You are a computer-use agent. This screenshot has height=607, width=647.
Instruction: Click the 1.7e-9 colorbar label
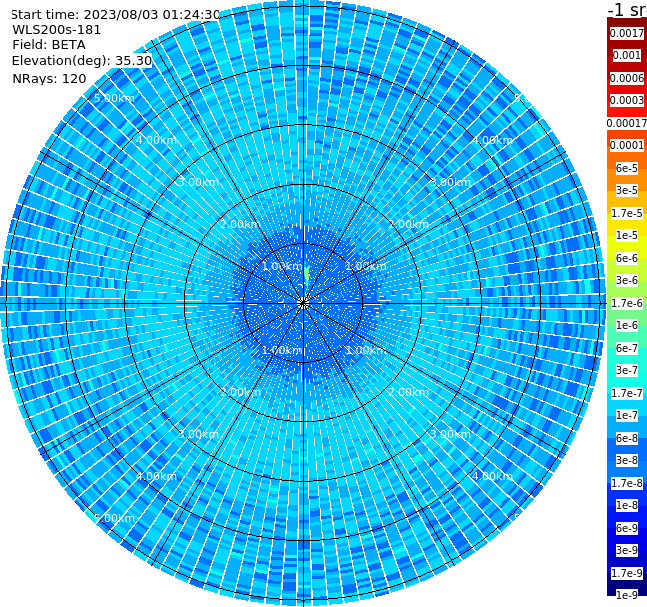(627, 573)
